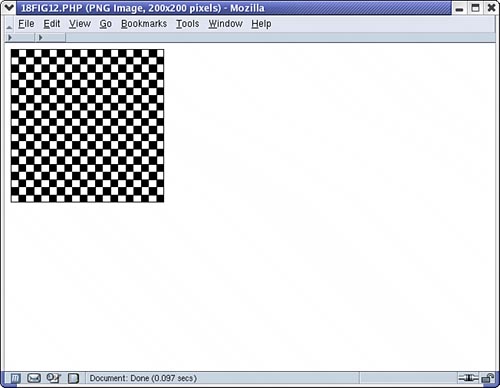The width and height of the screenshot is (500, 388).
Task: Open the File menu
Action: pyautogui.click(x=26, y=24)
